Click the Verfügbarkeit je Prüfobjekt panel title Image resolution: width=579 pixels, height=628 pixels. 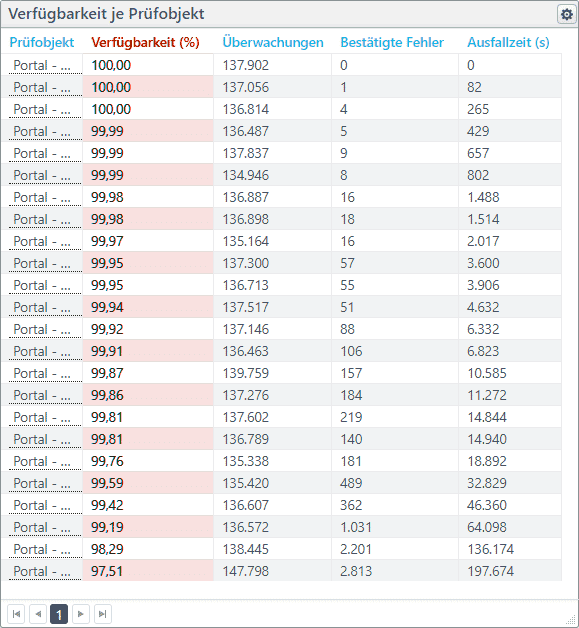pos(106,14)
